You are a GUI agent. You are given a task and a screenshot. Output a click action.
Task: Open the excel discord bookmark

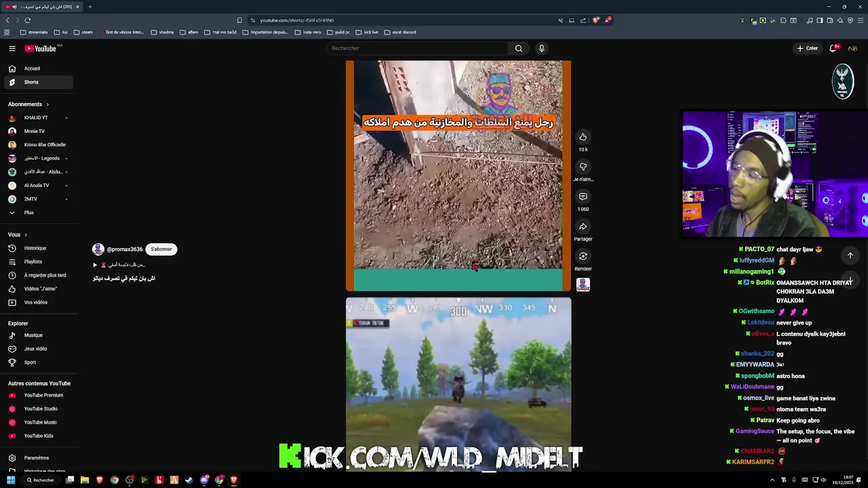(x=399, y=32)
